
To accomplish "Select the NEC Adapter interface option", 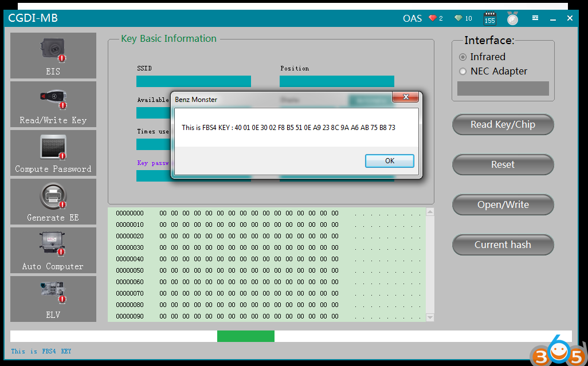I will (x=463, y=72).
